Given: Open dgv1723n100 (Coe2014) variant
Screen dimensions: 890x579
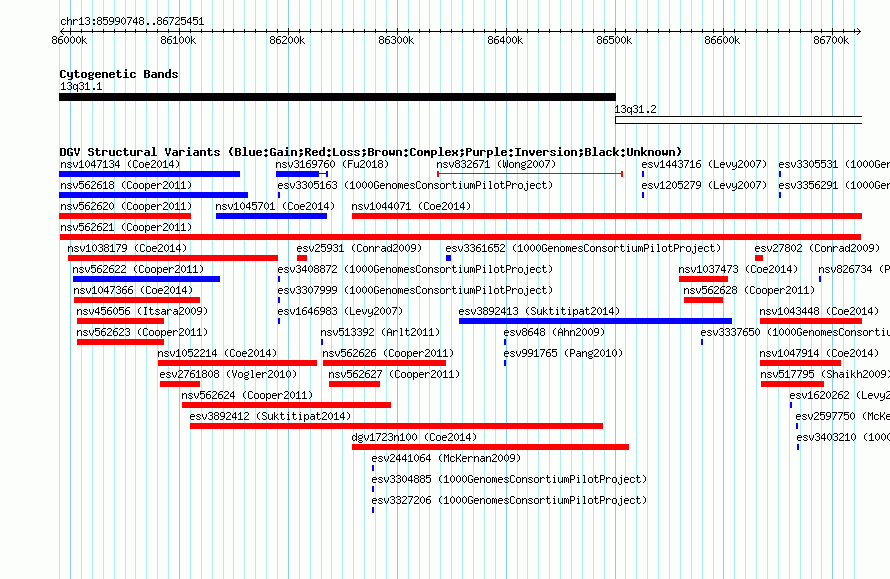Looking at the screenshot, I should [x=414, y=437].
